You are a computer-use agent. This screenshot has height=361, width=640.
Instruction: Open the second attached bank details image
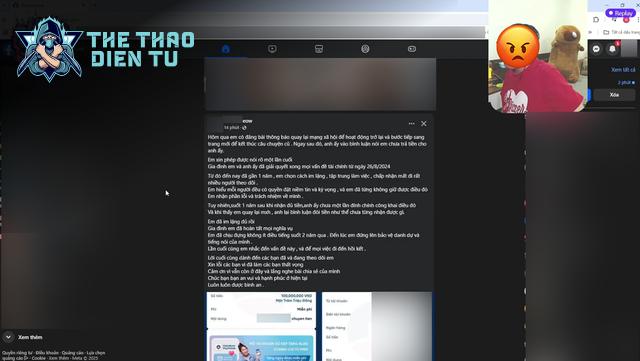(377, 326)
